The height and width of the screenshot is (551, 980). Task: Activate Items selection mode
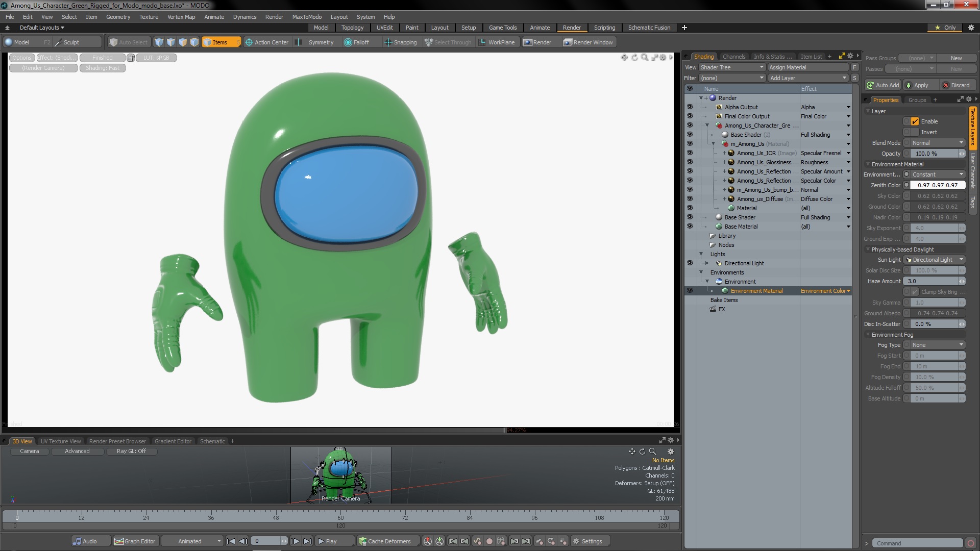pyautogui.click(x=220, y=42)
